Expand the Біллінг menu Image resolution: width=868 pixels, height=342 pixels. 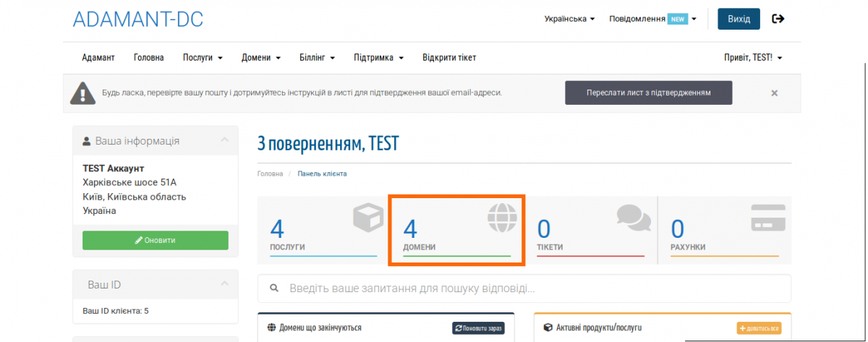(317, 58)
